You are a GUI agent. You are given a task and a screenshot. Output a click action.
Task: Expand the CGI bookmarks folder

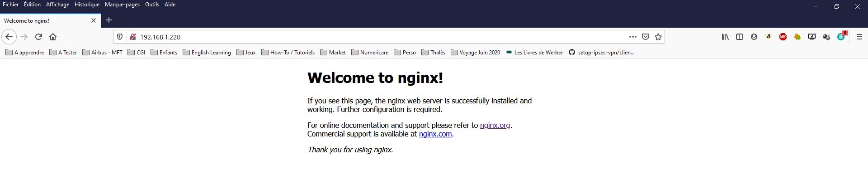pos(137,53)
